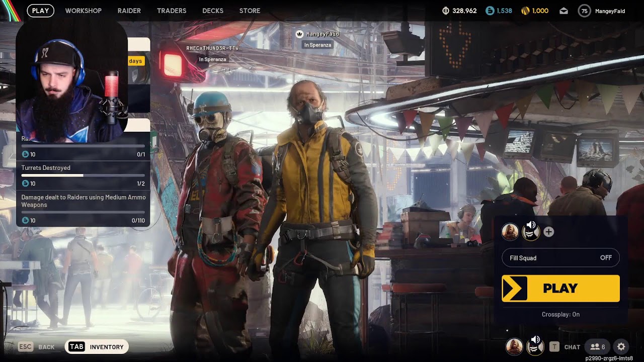Click the reward icon in the 0/1 challenge row

[25, 154]
